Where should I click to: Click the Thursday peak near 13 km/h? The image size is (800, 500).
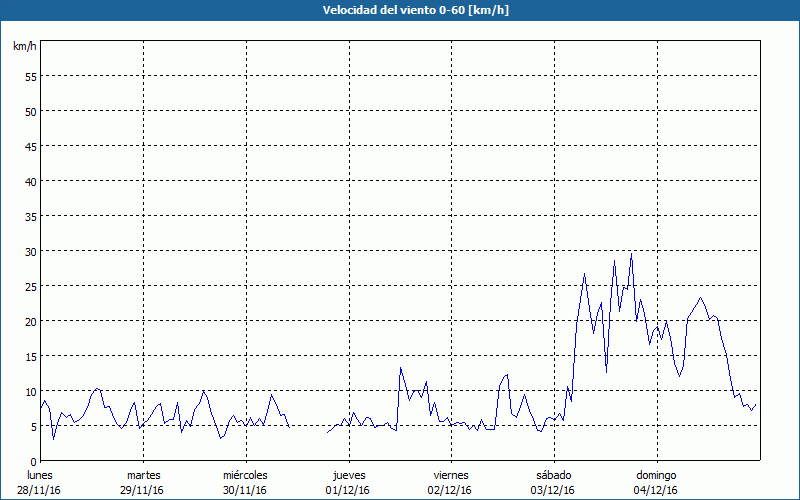[x=401, y=368]
